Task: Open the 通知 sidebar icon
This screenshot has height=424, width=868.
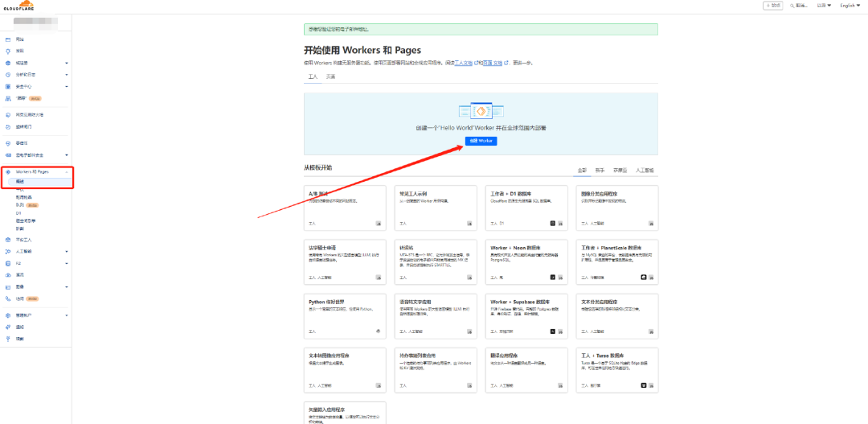Action: tap(8, 327)
